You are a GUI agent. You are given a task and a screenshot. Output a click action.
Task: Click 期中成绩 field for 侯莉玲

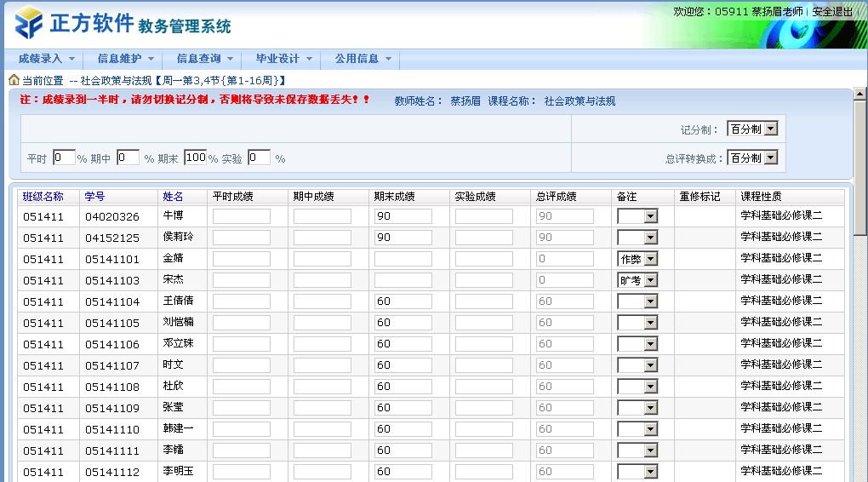323,237
